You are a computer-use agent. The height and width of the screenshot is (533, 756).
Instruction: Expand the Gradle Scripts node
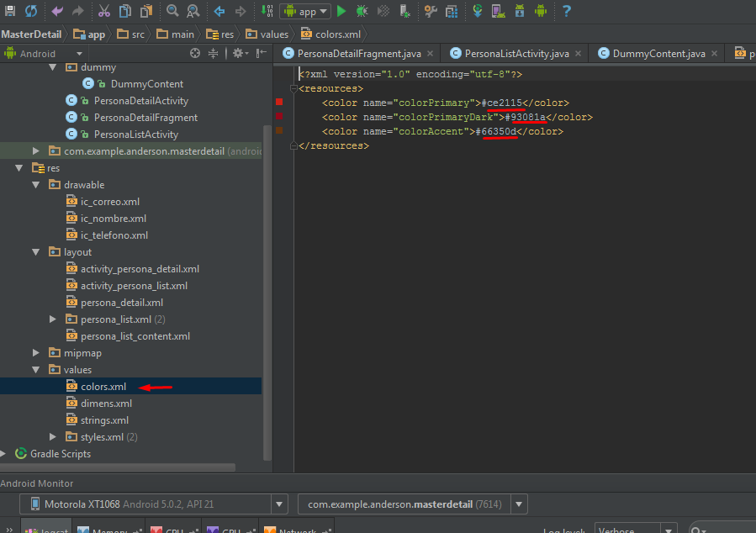pyautogui.click(x=5, y=454)
